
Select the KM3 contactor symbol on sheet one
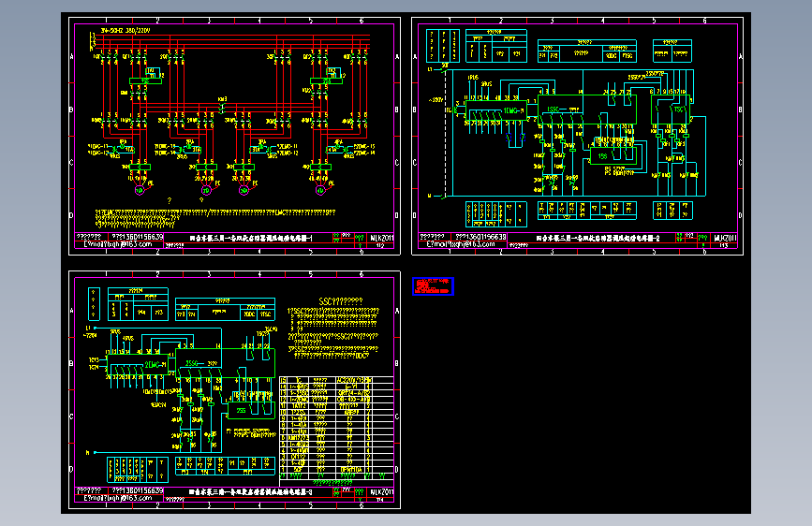pos(222,106)
